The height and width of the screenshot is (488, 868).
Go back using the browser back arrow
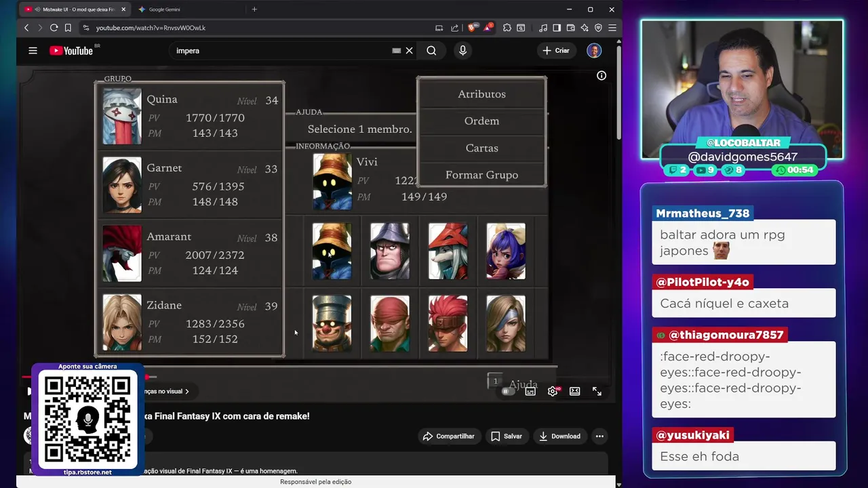[x=26, y=28]
